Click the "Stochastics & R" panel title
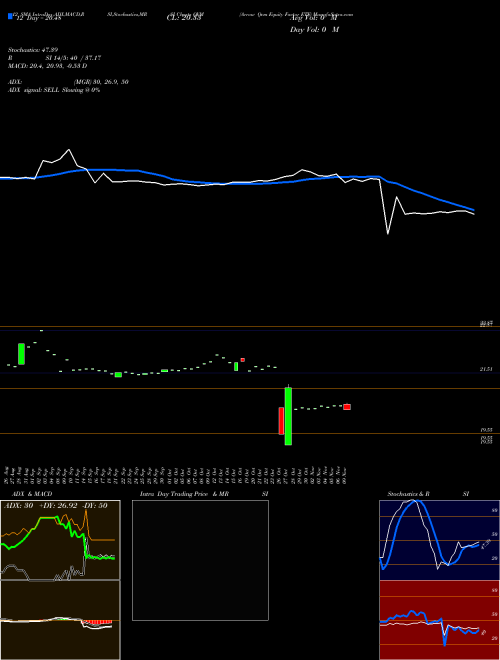 408,494
